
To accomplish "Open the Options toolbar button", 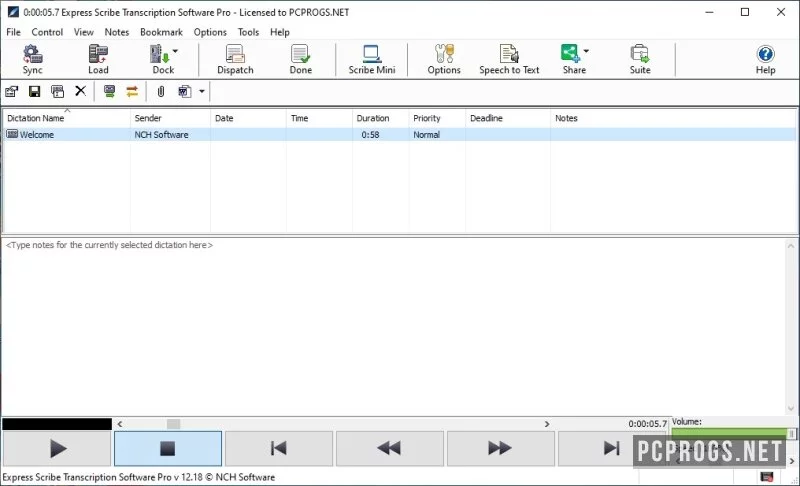I will [444, 59].
